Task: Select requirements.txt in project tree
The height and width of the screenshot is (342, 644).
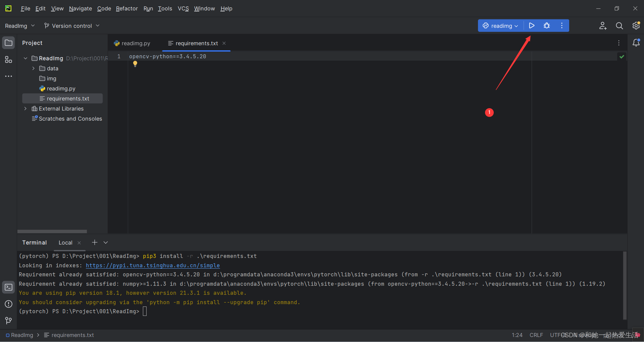Action: point(62,98)
